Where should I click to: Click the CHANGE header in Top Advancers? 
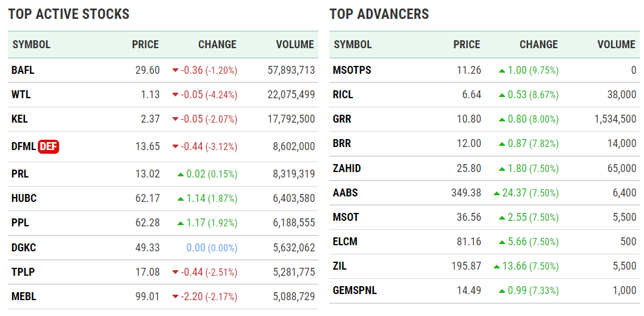[x=538, y=45]
